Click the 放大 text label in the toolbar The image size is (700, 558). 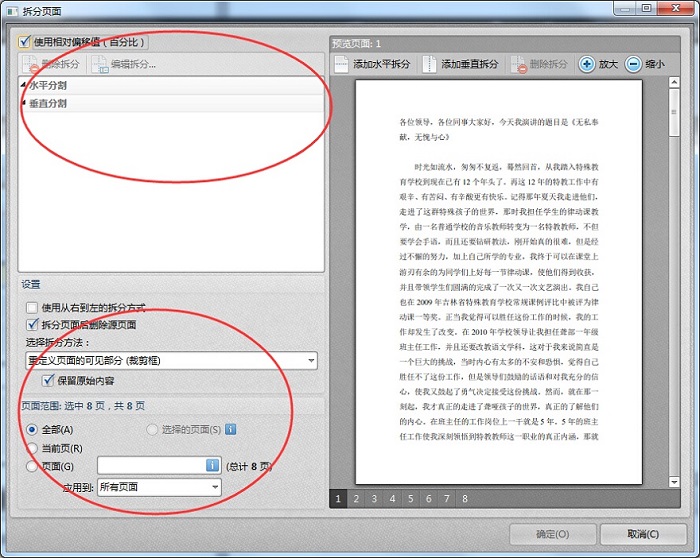pyautogui.click(x=608, y=64)
